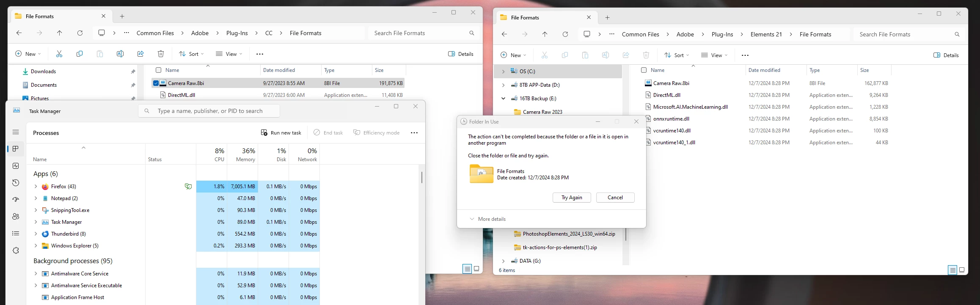Toggle Details pane in right Explorer

946,55
